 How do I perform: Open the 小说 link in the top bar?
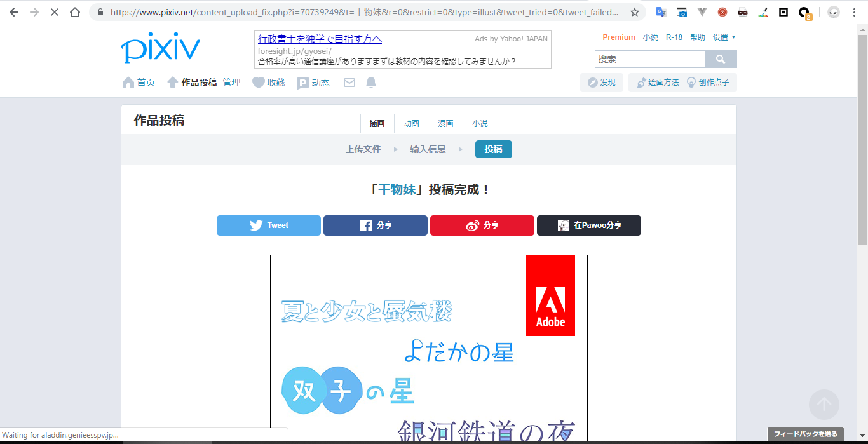pyautogui.click(x=651, y=37)
